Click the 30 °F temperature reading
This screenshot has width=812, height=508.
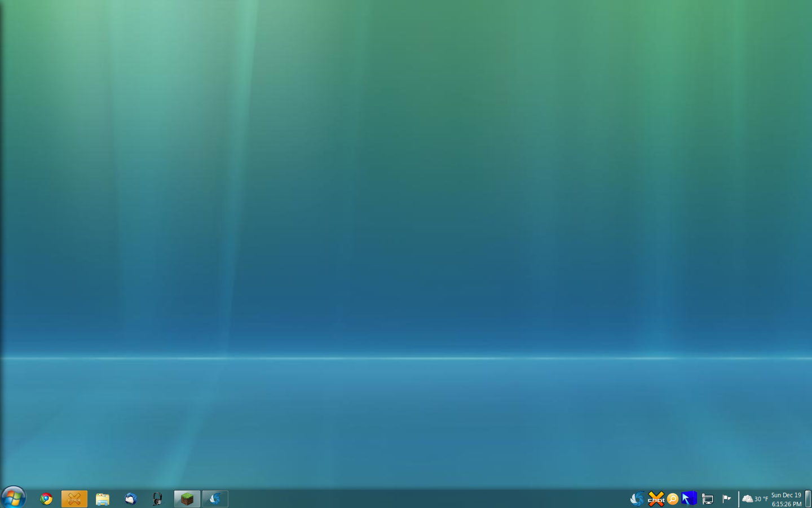(761, 500)
